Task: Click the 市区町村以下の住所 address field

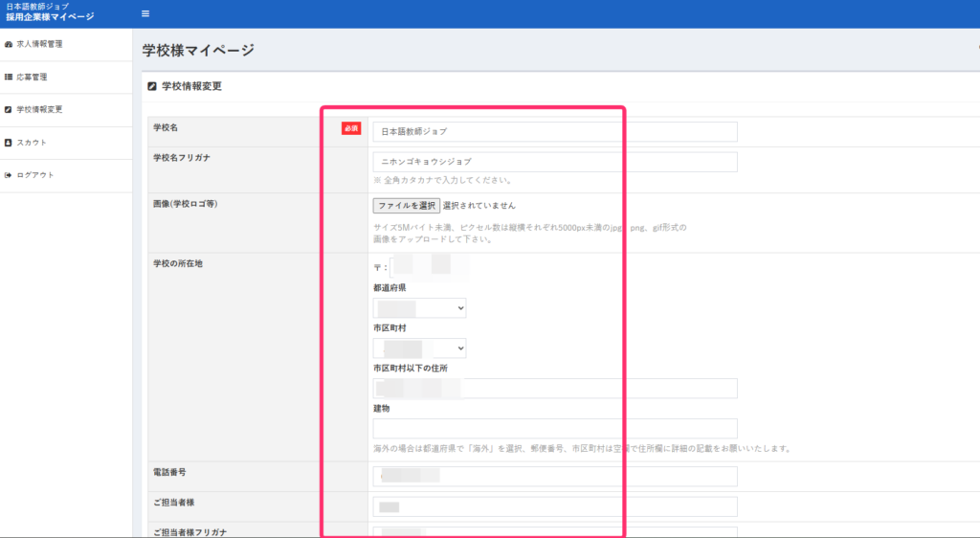Action: point(555,388)
